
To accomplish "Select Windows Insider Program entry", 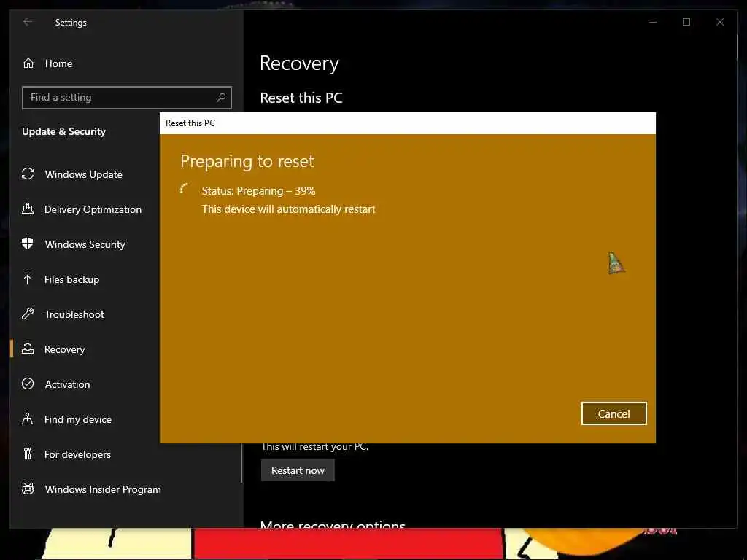I will (x=103, y=489).
